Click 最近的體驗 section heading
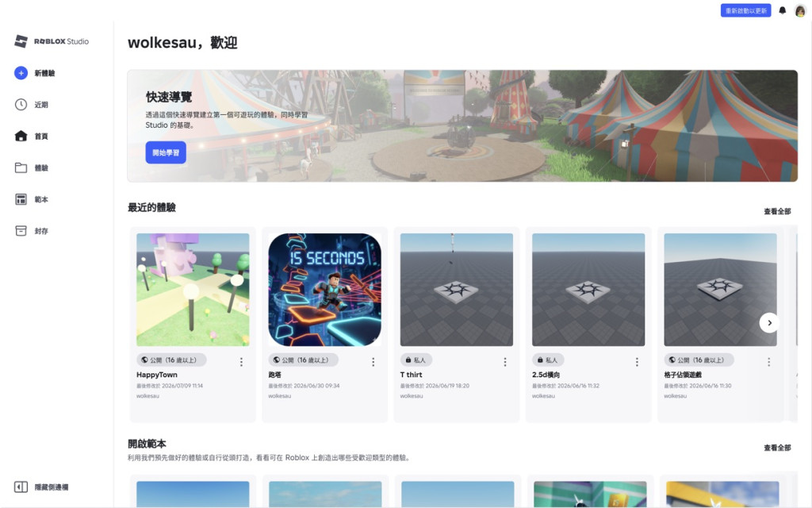Viewport: 812px width, 508px height. (x=151, y=208)
